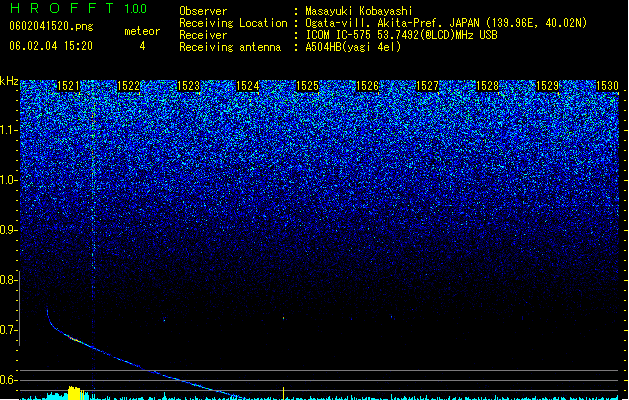Click the 1522 time marker label
This screenshot has width=629, height=400.
(x=128, y=86)
